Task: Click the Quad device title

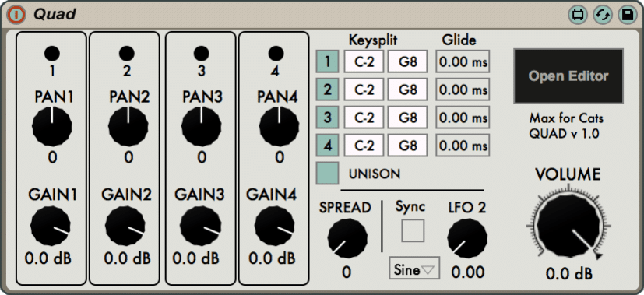Action: [55, 15]
